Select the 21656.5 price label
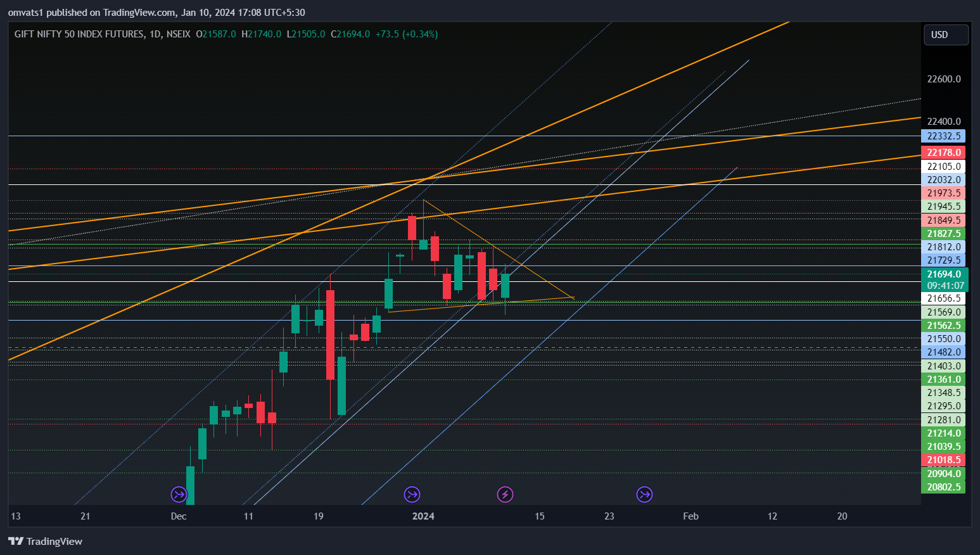This screenshot has height=555, width=980. click(x=943, y=298)
